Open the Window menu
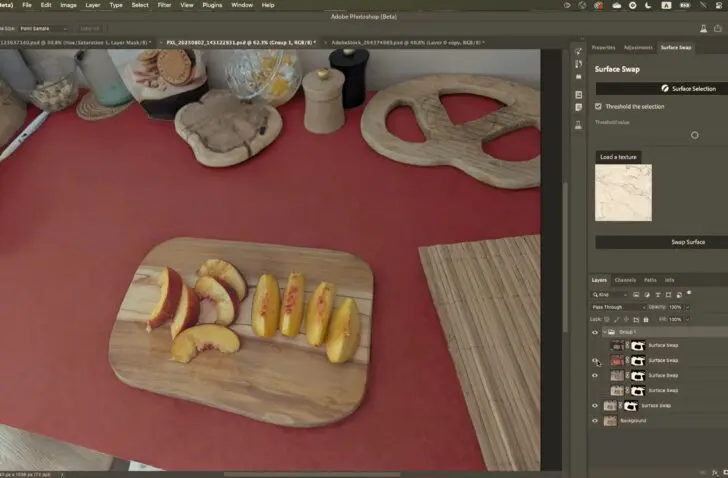 pyautogui.click(x=242, y=5)
